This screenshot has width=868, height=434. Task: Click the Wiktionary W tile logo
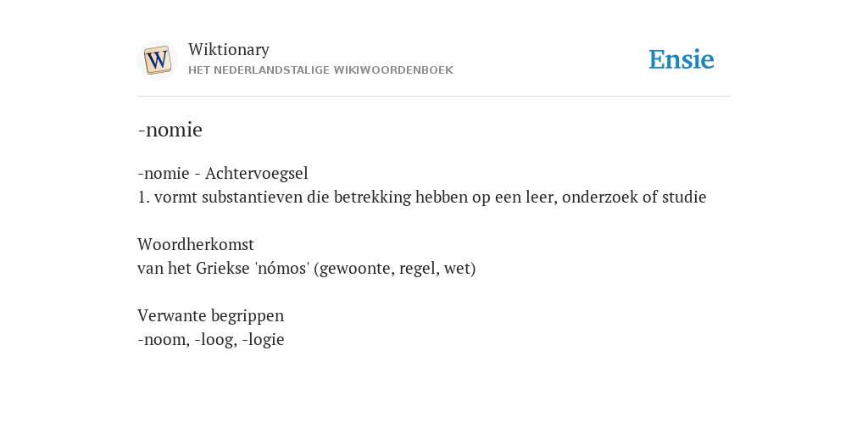click(158, 60)
